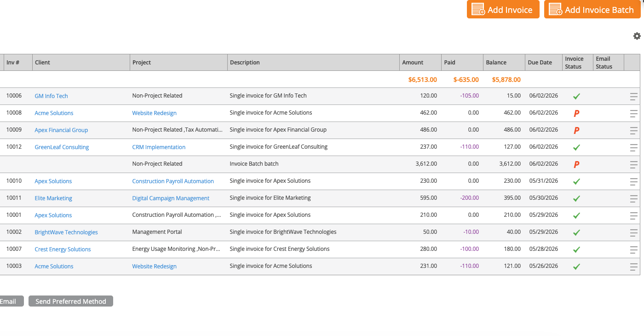Open row menu for invoice 10012
Image resolution: width=644 pixels, height=336 pixels.
(634, 147)
